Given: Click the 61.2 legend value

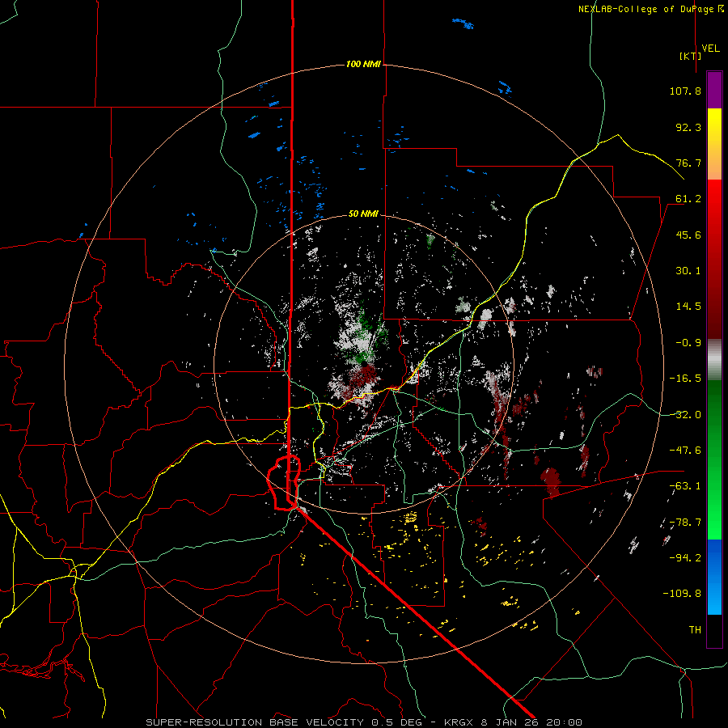Looking at the screenshot, I should click(x=688, y=199).
